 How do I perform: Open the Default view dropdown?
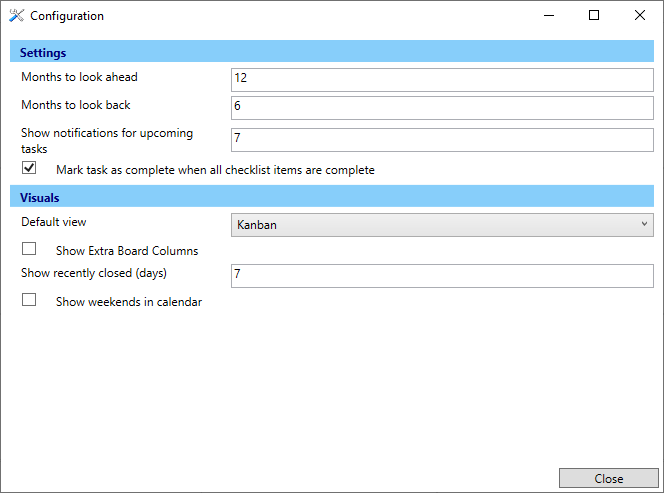point(442,225)
